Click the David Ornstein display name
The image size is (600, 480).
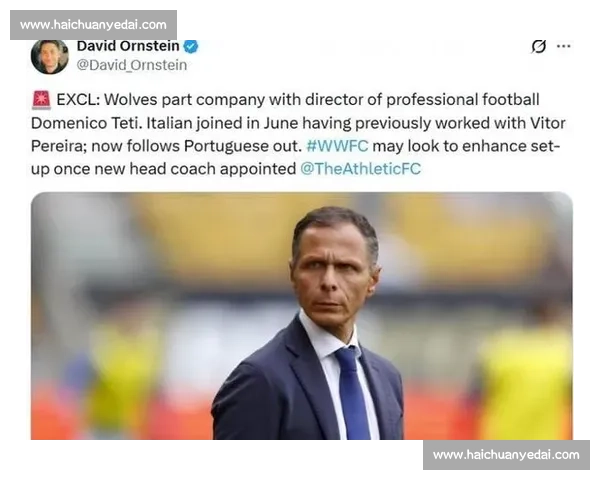pyautogui.click(x=128, y=46)
